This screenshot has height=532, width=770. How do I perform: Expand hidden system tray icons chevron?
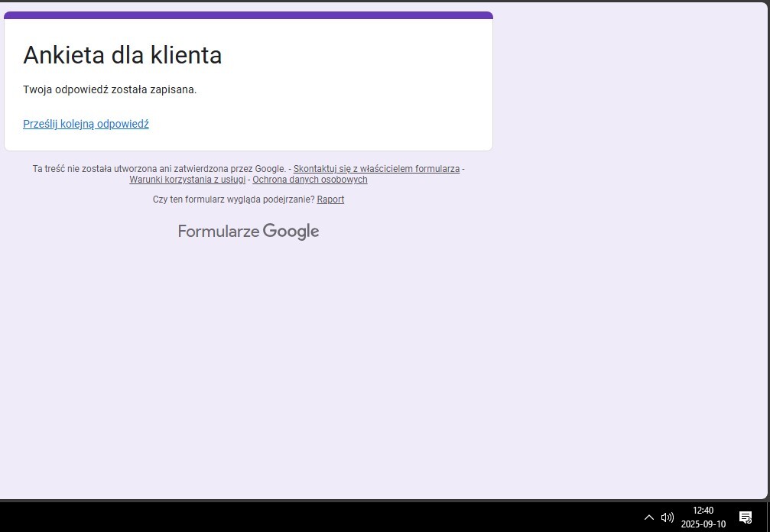coord(649,517)
